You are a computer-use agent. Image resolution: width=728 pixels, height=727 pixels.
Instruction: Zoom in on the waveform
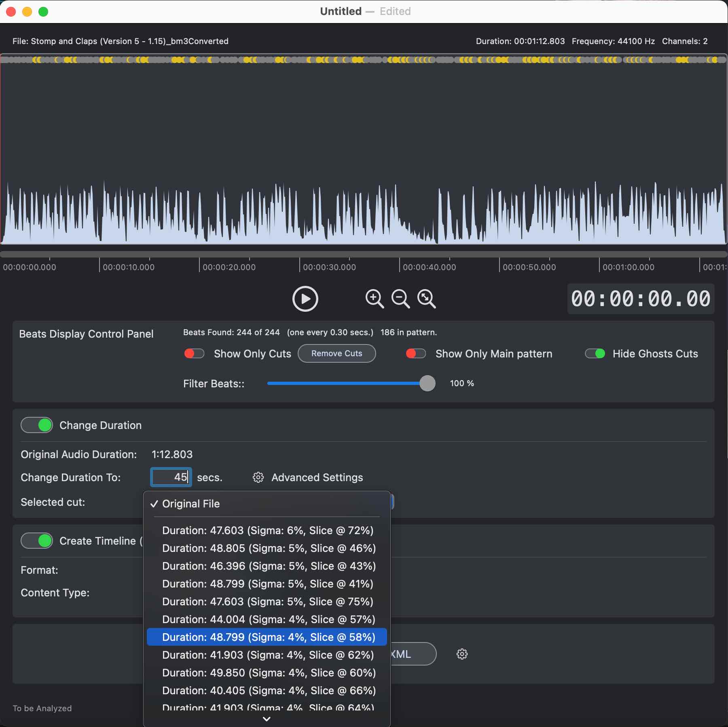click(375, 299)
